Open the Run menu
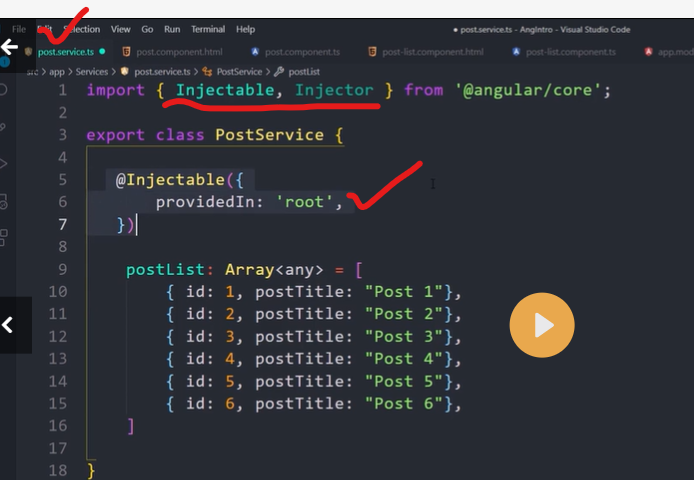Screen dimensions: 694x480 point(172,30)
